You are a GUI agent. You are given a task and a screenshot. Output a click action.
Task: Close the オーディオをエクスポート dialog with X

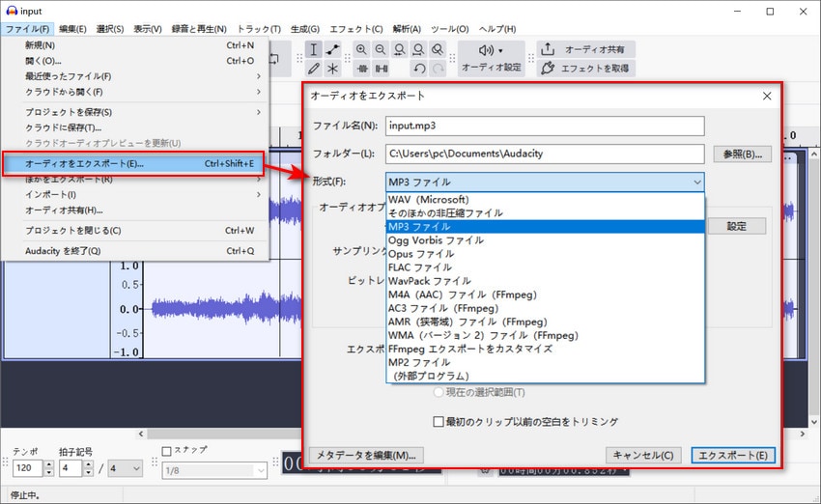(767, 96)
